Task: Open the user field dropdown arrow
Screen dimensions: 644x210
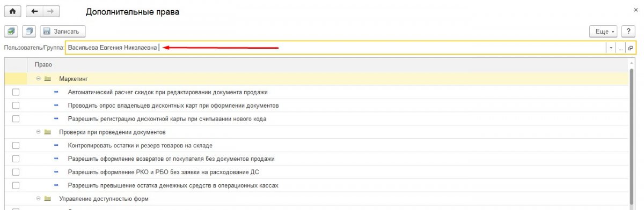Action: click(x=611, y=48)
